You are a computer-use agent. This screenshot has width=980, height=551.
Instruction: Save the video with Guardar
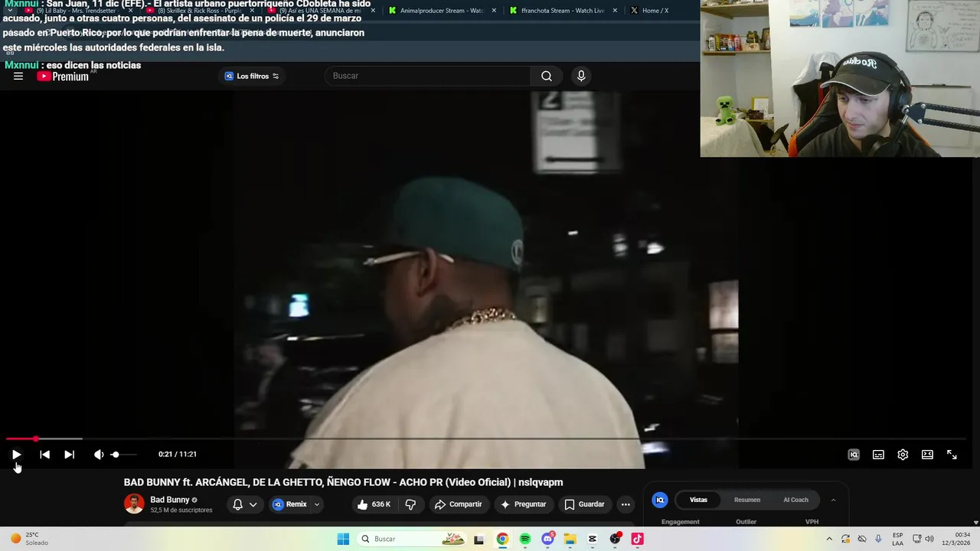click(x=584, y=504)
